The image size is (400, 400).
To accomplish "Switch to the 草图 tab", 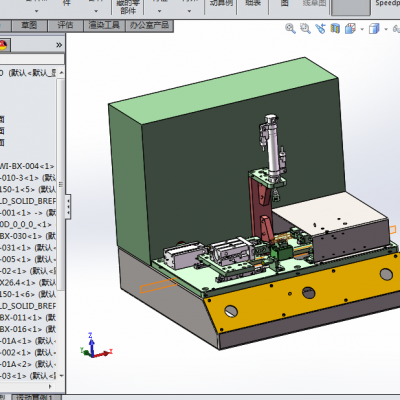I will (29, 25).
